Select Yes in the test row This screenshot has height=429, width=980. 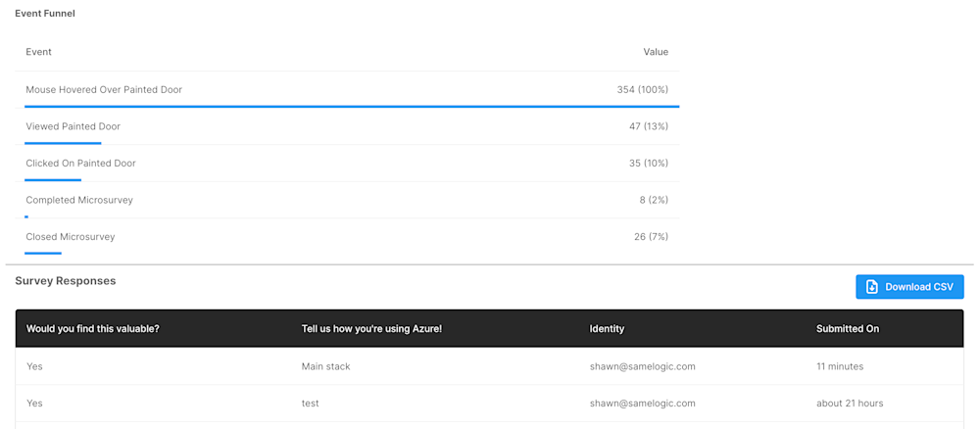[x=34, y=404]
